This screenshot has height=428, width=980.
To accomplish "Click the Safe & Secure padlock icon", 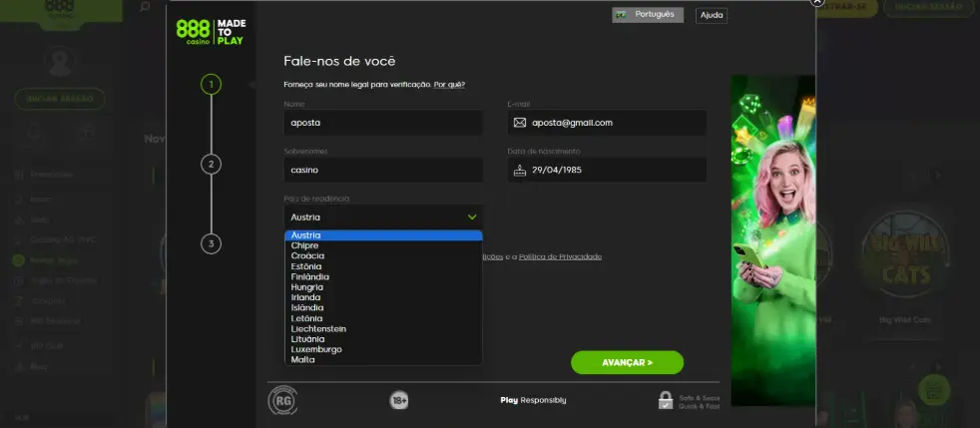I will [x=666, y=400].
